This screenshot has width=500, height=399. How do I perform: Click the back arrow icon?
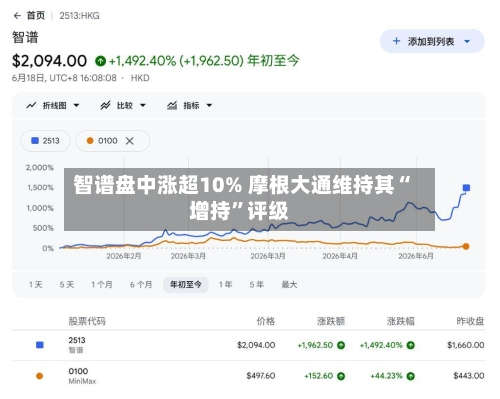[17, 16]
